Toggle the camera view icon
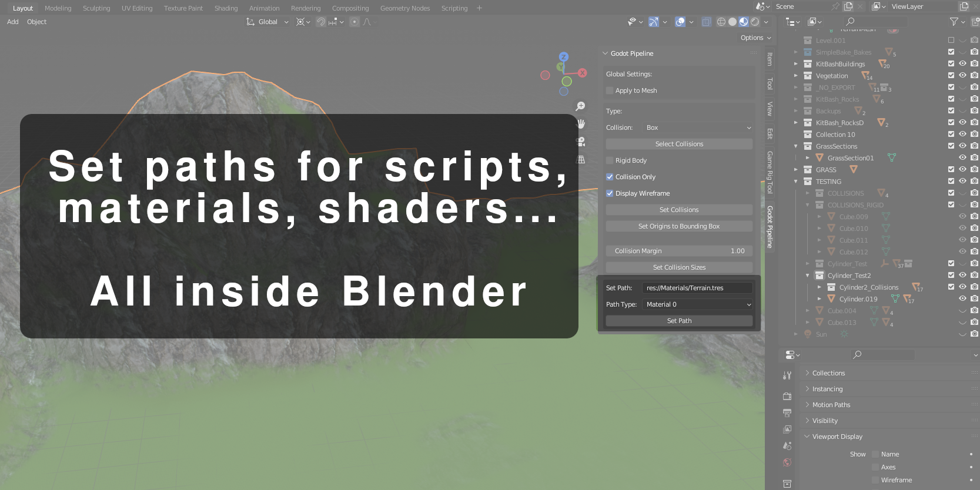This screenshot has height=490, width=980. 581,142
